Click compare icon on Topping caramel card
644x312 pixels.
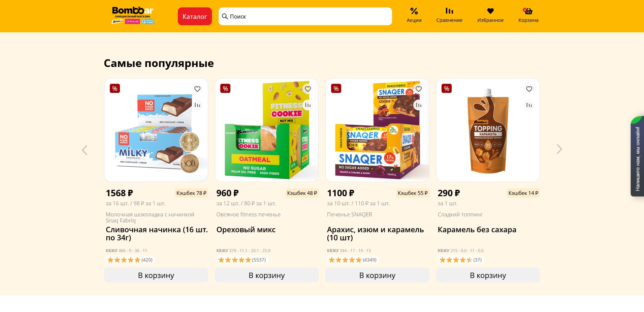(x=529, y=105)
